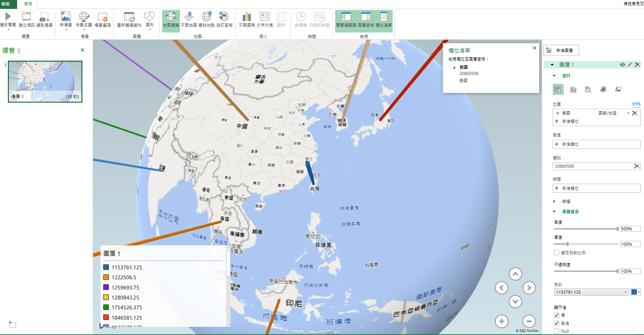Click the 播放導覽 play tour icon
Screen dimensions: 644x335
[x=8, y=16]
